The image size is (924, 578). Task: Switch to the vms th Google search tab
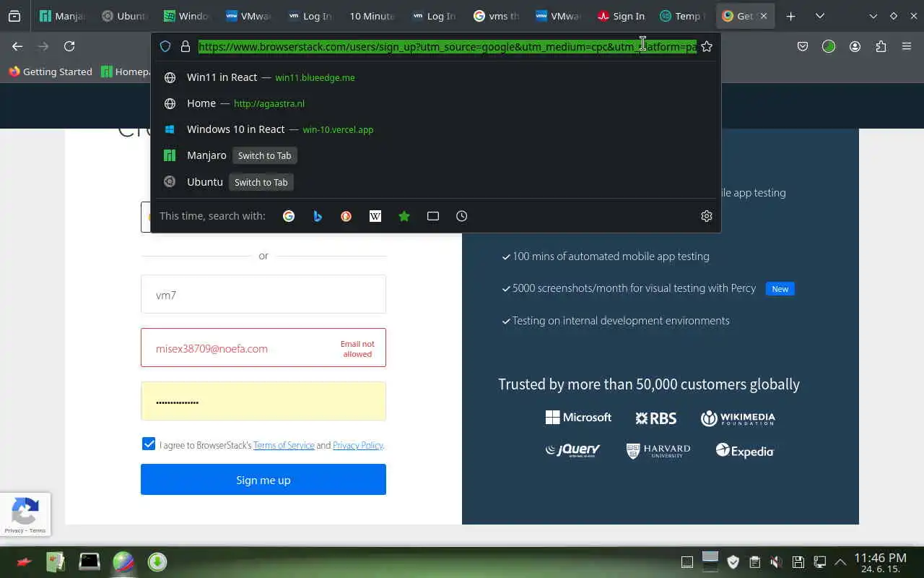click(x=497, y=16)
